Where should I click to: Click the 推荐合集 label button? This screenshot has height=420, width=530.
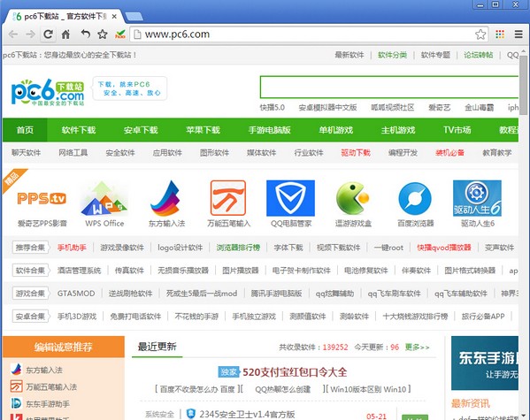[30, 248]
